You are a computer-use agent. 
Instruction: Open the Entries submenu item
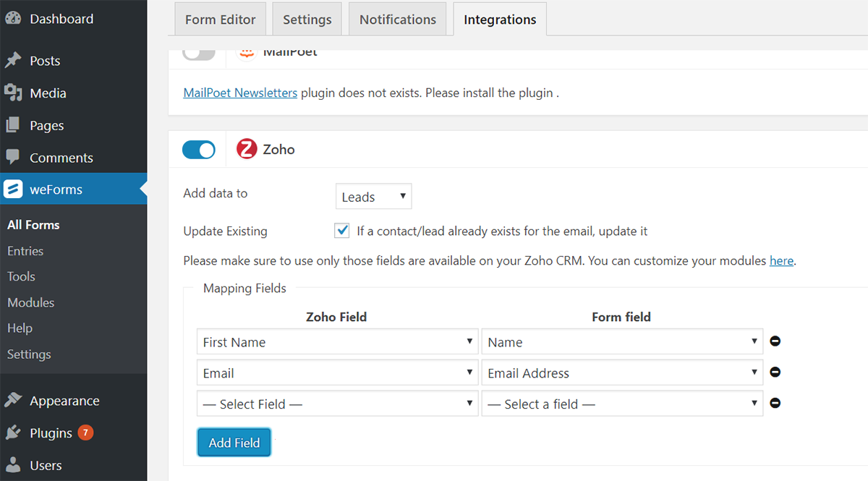click(x=25, y=251)
